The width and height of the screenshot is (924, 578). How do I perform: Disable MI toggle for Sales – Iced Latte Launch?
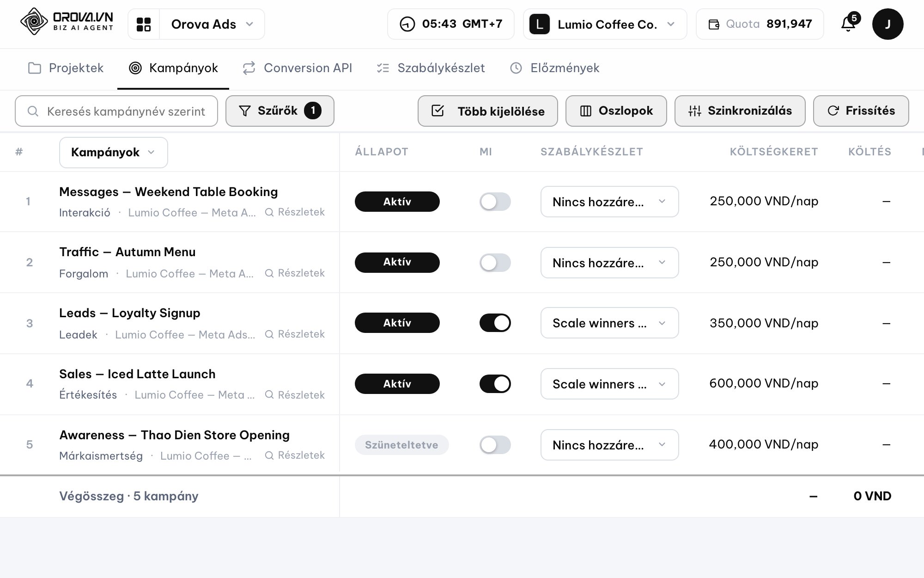click(x=495, y=384)
